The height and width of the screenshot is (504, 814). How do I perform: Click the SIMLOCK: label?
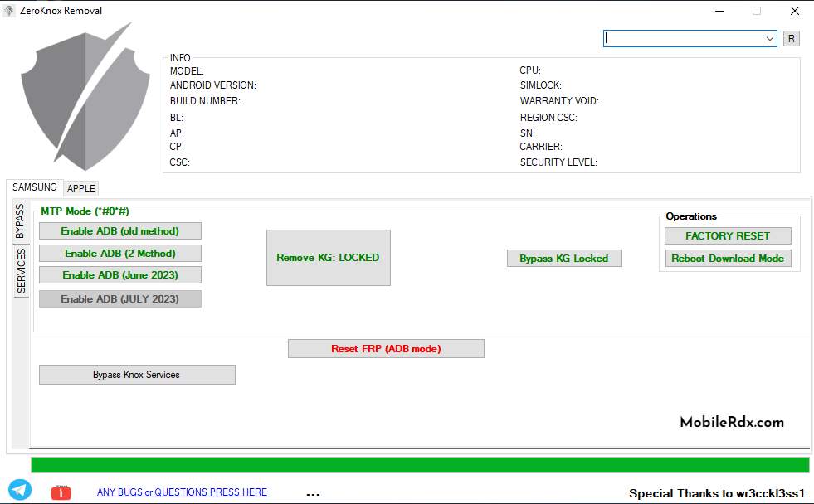[x=540, y=85]
